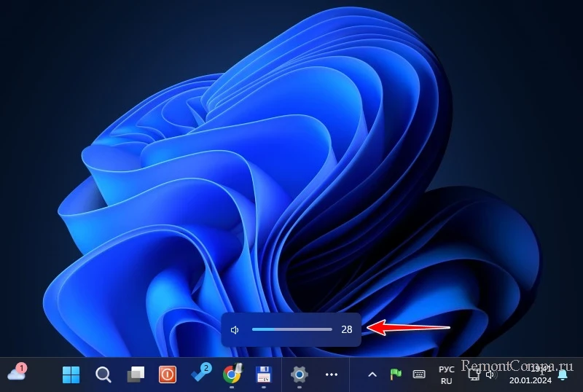Open notifications bell icon
This screenshot has width=583, height=392.
tap(563, 375)
